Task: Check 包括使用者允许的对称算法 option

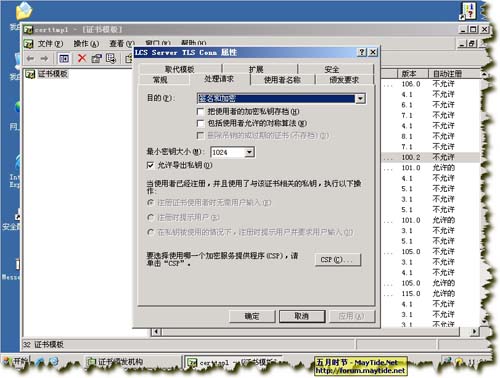Action: (x=200, y=123)
